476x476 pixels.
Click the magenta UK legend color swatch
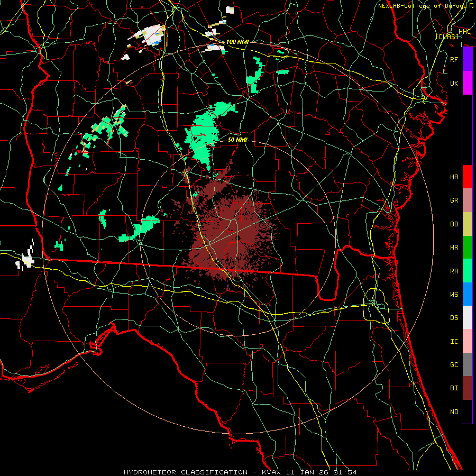467,83
